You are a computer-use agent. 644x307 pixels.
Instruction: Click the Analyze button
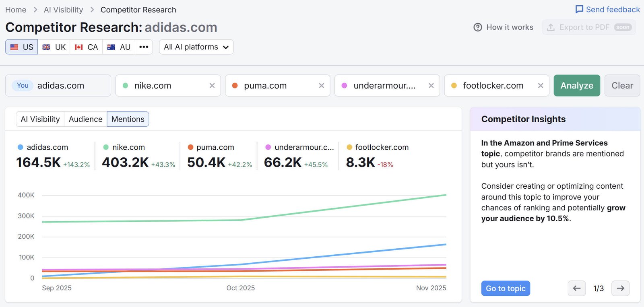(577, 85)
